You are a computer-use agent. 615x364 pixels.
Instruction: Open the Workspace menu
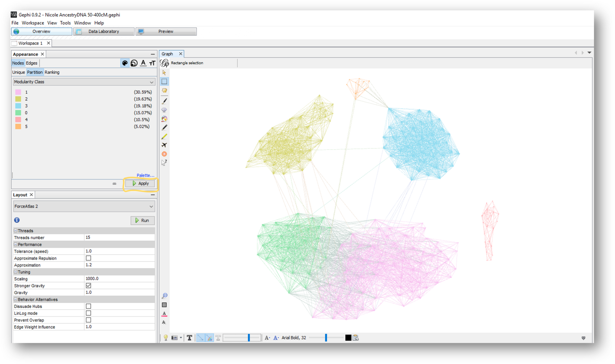click(x=33, y=23)
